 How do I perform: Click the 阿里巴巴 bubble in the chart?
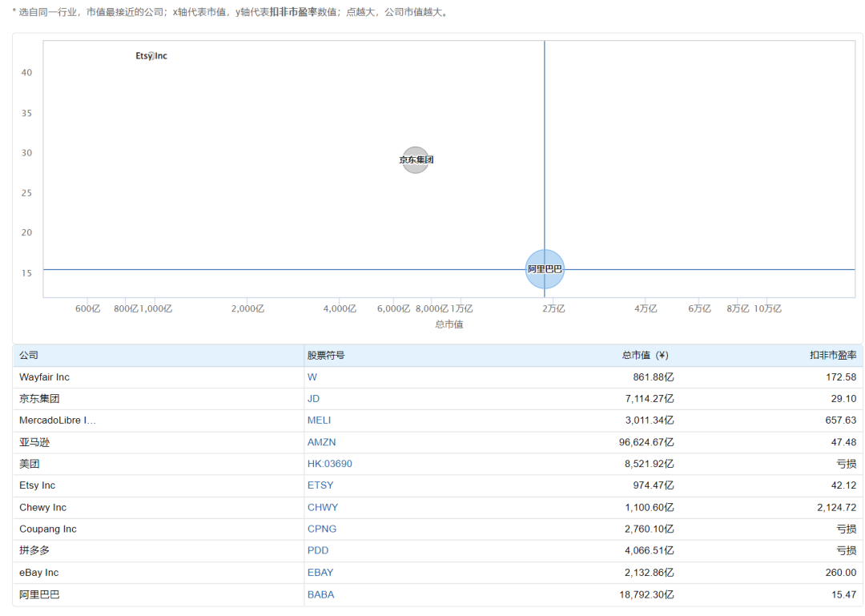click(x=545, y=269)
